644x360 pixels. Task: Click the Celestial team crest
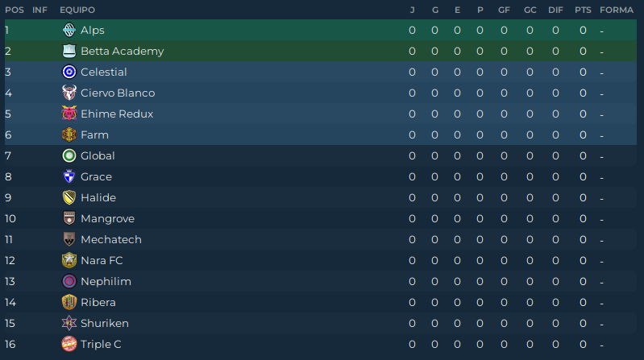69,72
